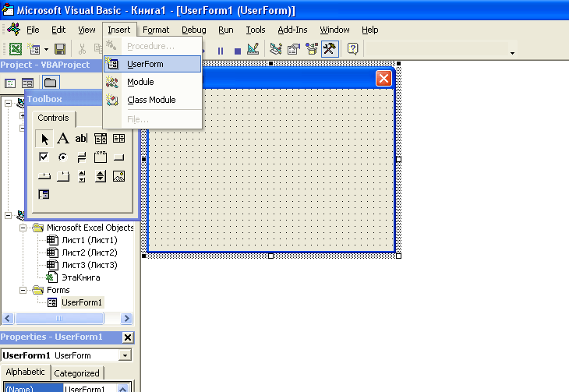Select Лист1 (Лист1) in project tree
The height and width of the screenshot is (392, 569).
coord(90,240)
